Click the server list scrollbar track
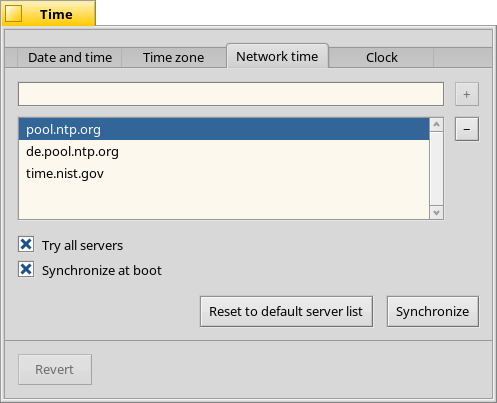The image size is (497, 403). click(436, 169)
